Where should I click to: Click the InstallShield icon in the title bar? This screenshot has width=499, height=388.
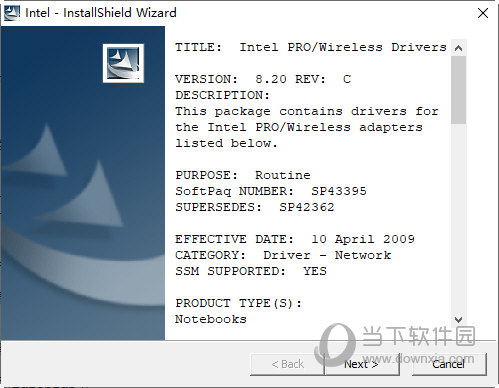click(x=12, y=13)
